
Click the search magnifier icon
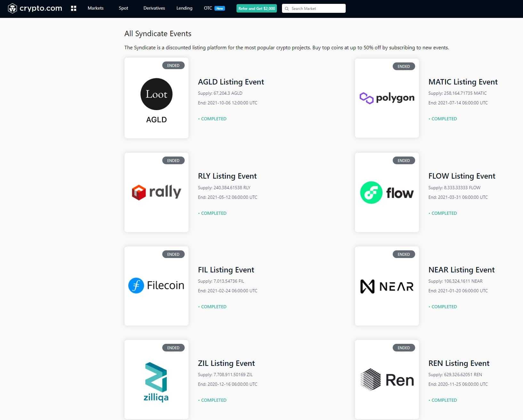point(287,9)
